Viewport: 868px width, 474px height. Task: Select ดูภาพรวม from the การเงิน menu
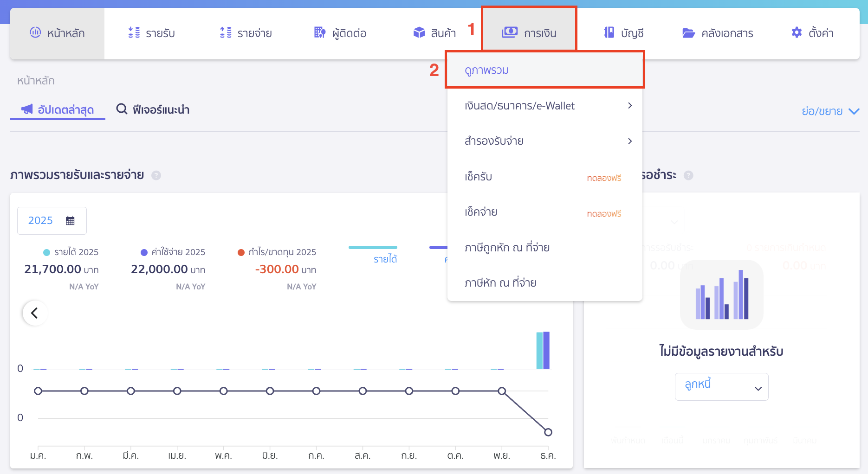click(486, 70)
